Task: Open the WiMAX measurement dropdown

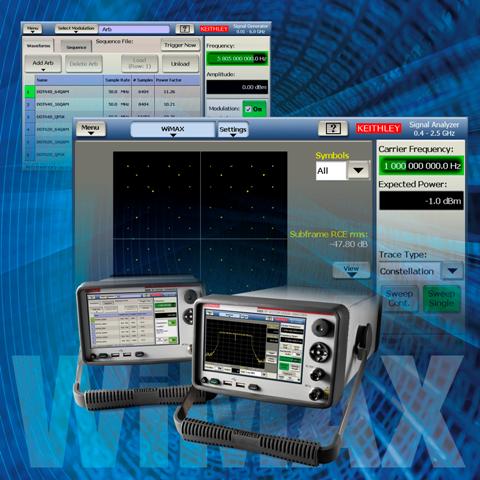Action: [x=172, y=130]
